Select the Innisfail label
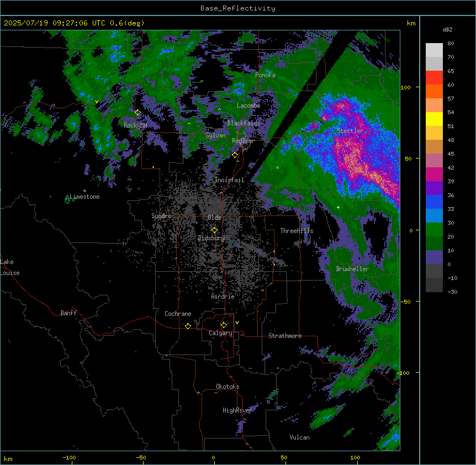The width and height of the screenshot is (476, 465). point(230,180)
